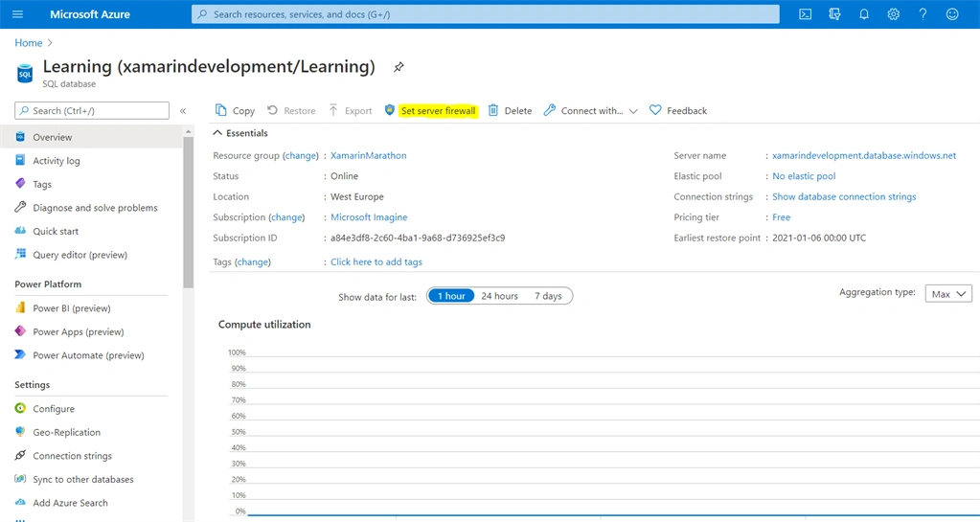Viewport: 980px width, 522px height.
Task: Change the subscription
Action: click(x=286, y=217)
